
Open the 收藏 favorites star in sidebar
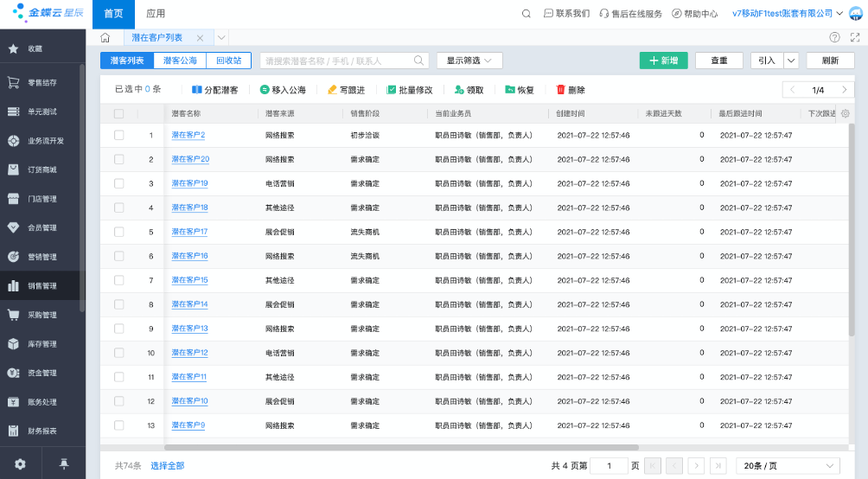[13, 48]
